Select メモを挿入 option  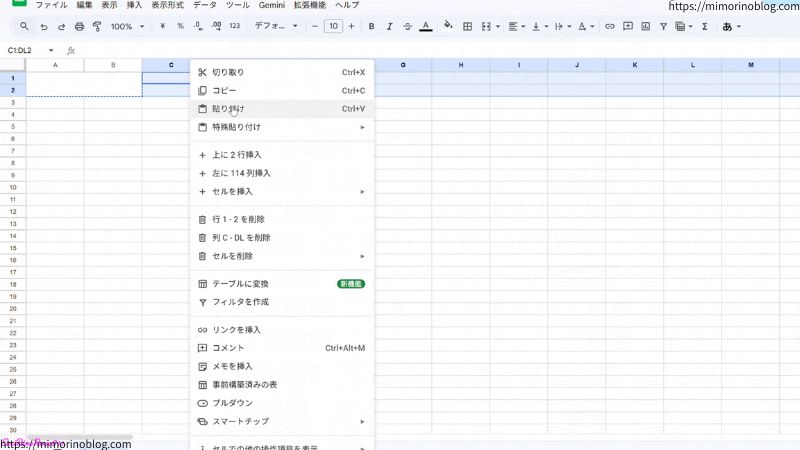pos(282,366)
